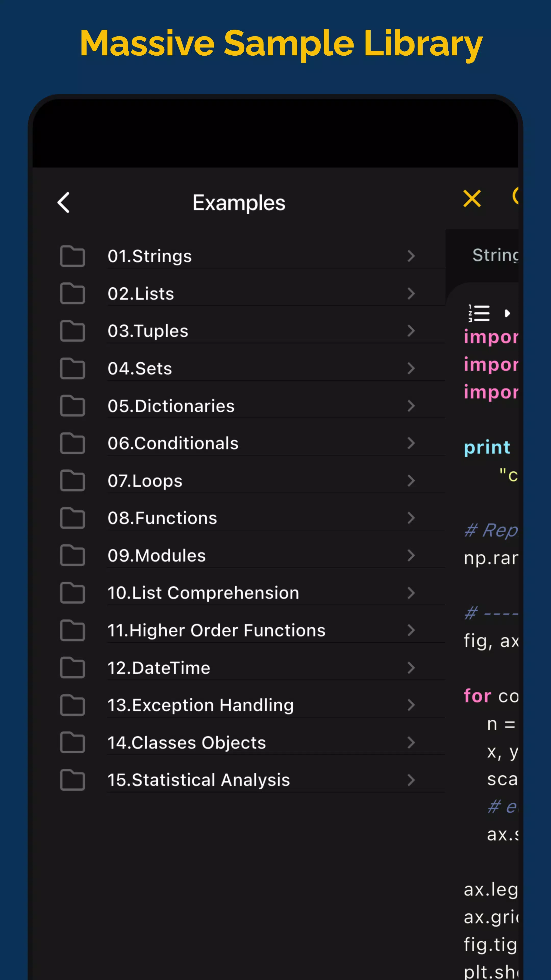Select the 04.Sets folder label

coord(140,368)
